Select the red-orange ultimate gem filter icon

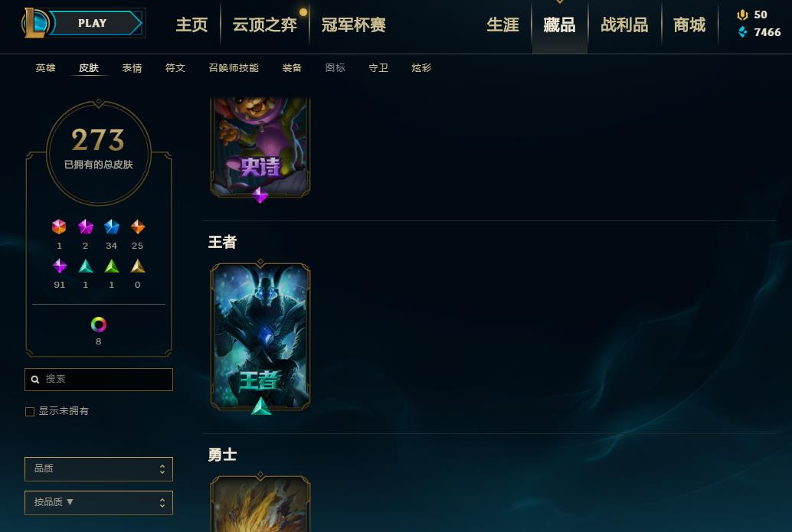tap(59, 227)
